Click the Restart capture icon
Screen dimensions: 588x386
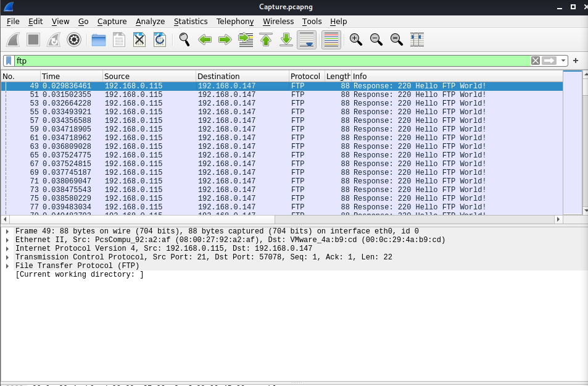tap(53, 39)
